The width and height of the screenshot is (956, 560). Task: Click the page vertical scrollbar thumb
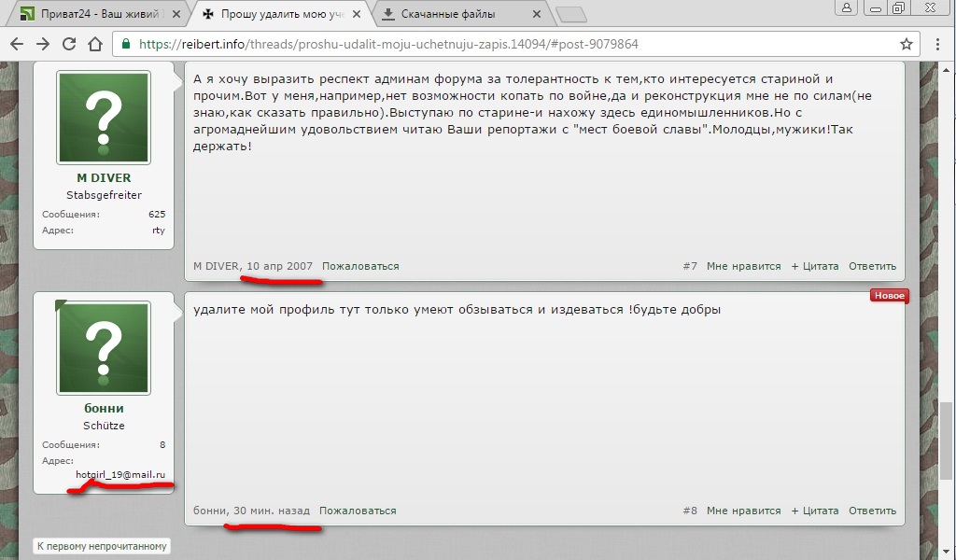click(x=947, y=441)
